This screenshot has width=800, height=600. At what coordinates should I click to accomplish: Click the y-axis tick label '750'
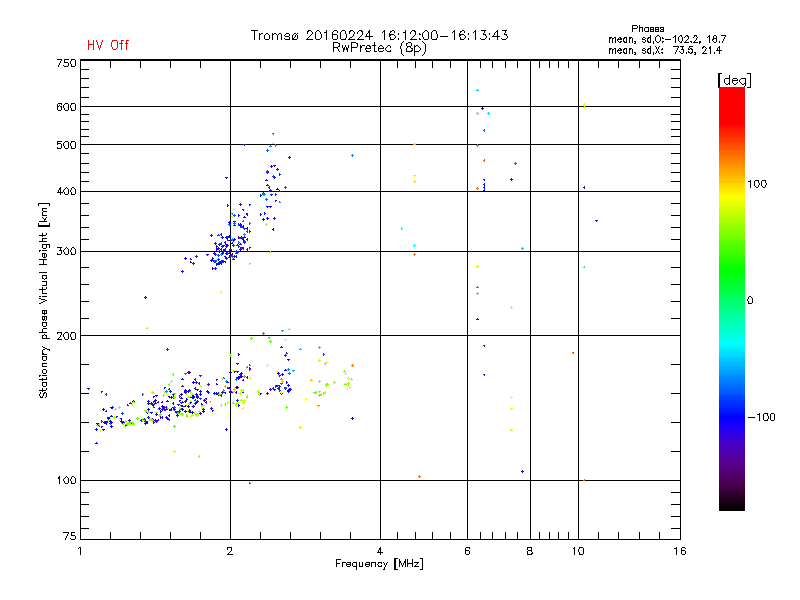(x=66, y=63)
